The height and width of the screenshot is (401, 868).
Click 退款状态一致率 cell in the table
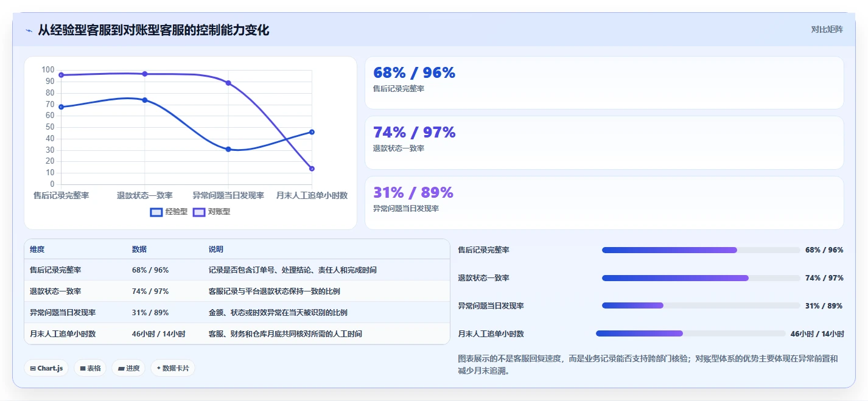tap(55, 291)
